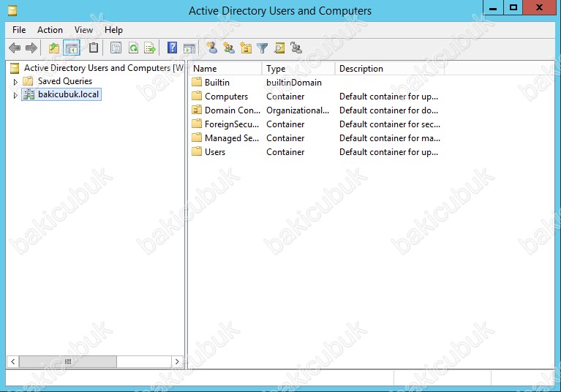Click 'Default container for ma...' description
This screenshot has width=561, height=392.
coord(390,138)
